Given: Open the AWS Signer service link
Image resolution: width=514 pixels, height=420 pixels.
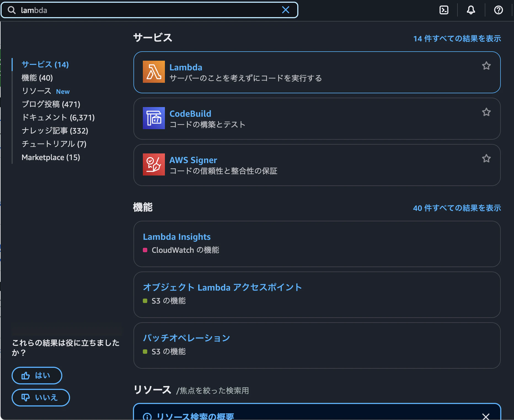Looking at the screenshot, I should point(193,160).
